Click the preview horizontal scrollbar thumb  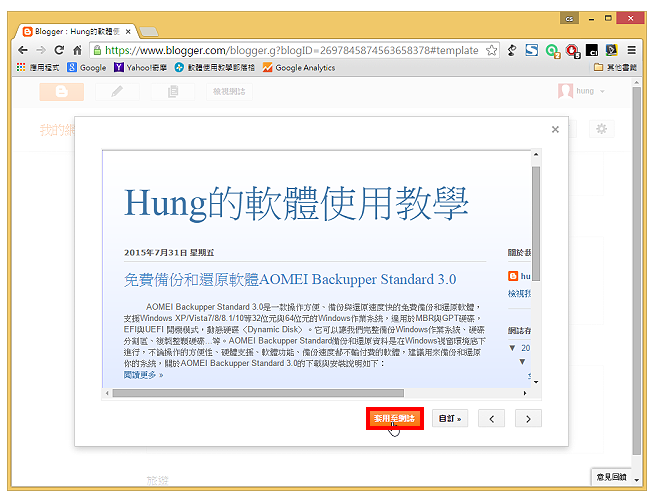click(258, 393)
